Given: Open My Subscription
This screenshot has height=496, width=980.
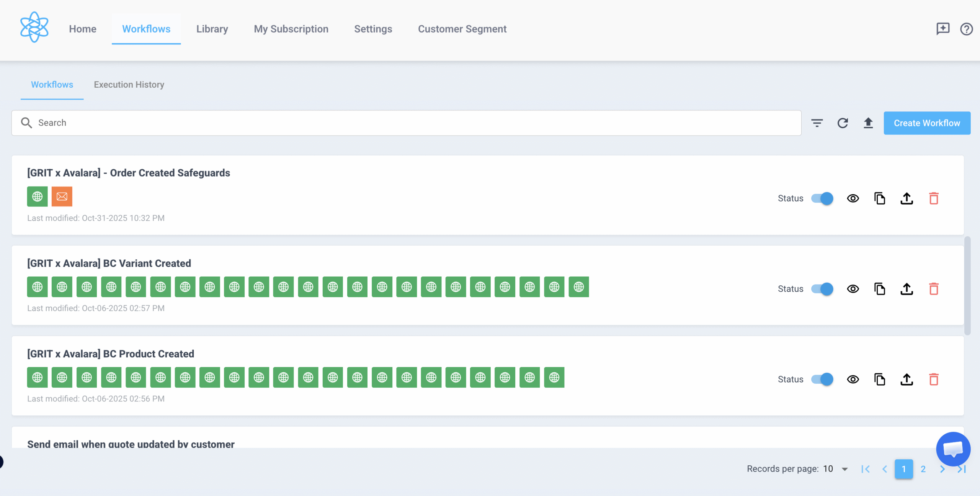Looking at the screenshot, I should point(291,29).
